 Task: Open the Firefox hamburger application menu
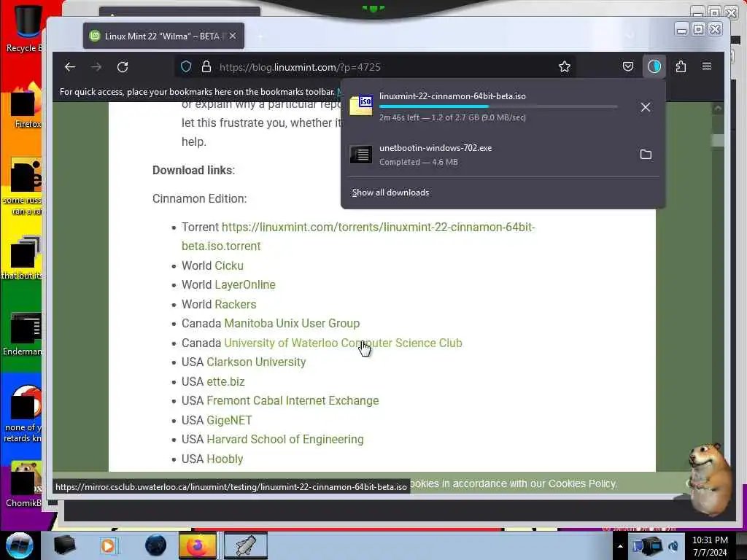(x=707, y=66)
